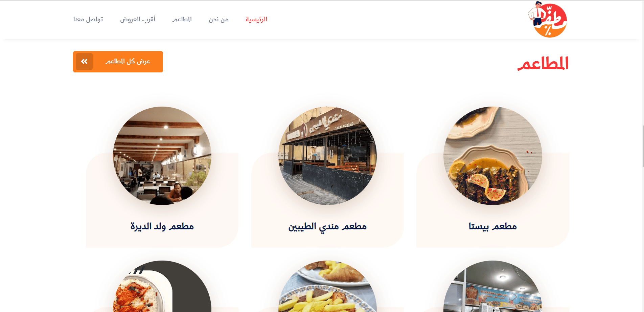This screenshot has height=312, width=644.
Task: Open أقرب العروض in the navigation bar
Action: coord(138,19)
